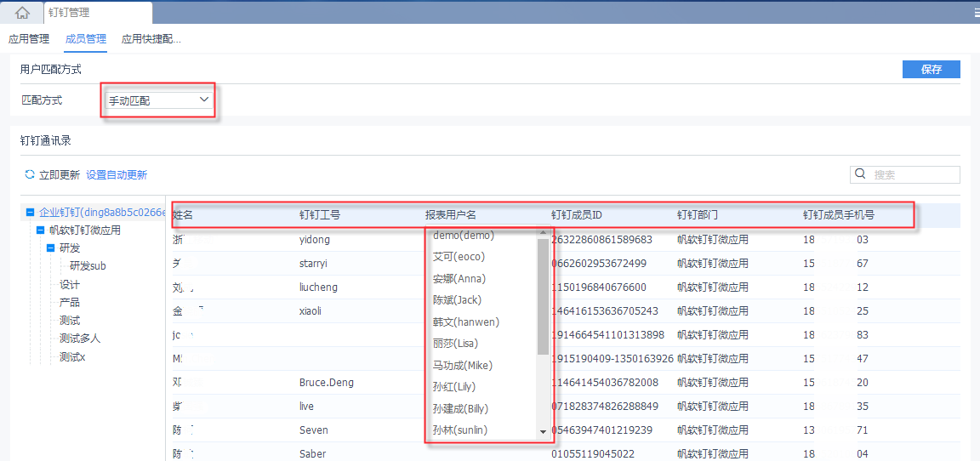
Task: Select 产品 department in the tree
Action: coord(70,302)
